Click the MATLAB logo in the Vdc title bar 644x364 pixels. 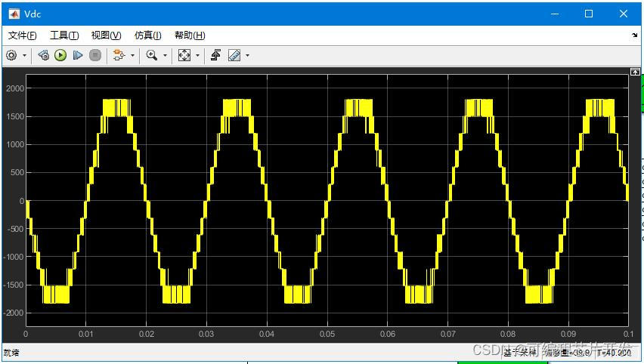point(14,14)
